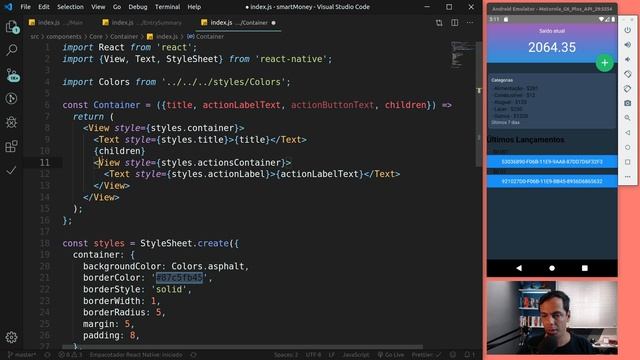
Task: Tap the Android recents square in the navigation bar
Action: pos(584,268)
